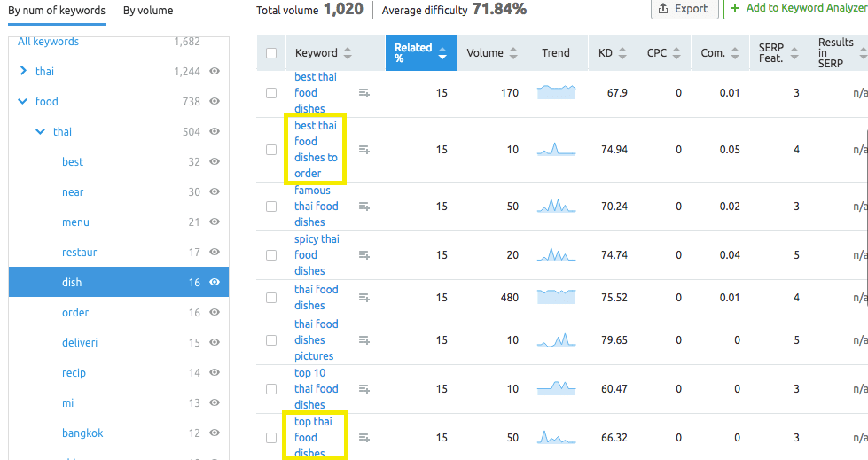Toggle visibility eye for 'near' group
Image resolution: width=868 pixels, height=460 pixels.
coord(215,191)
